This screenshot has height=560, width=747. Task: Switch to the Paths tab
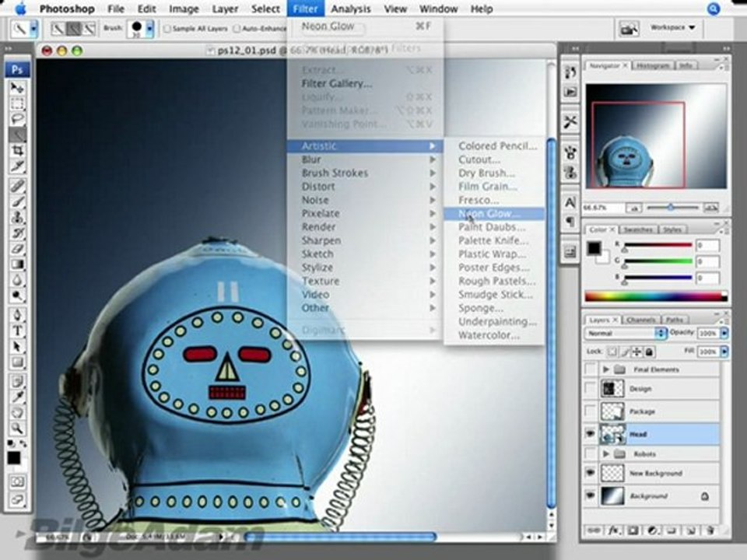674,320
